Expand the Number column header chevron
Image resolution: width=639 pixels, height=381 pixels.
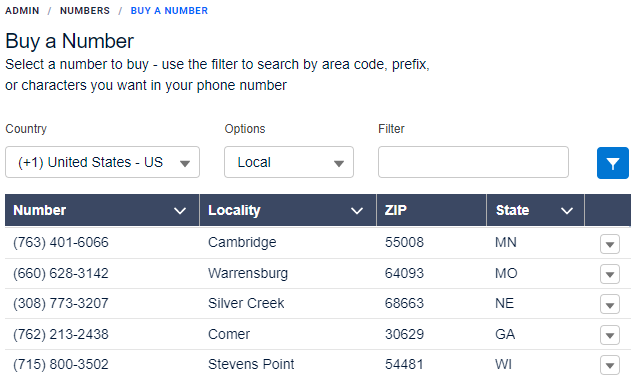pyautogui.click(x=180, y=211)
